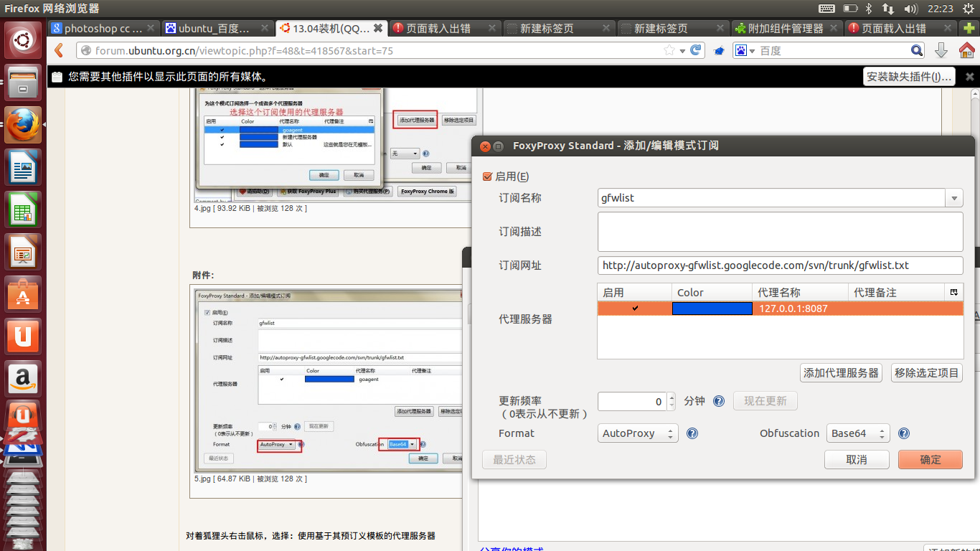Screen dimensions: 980x551
Task: Click the 22:23 clock in the top panel
Action: click(x=940, y=9)
